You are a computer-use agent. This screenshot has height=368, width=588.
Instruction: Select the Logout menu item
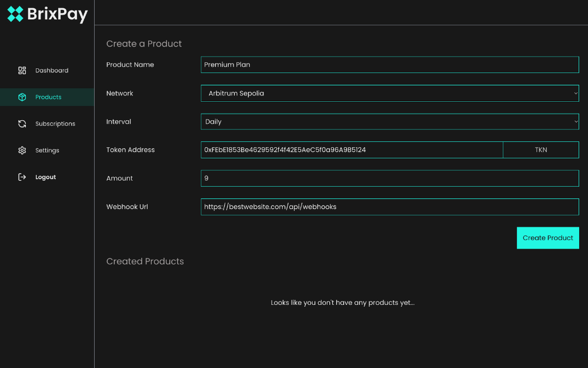45,177
